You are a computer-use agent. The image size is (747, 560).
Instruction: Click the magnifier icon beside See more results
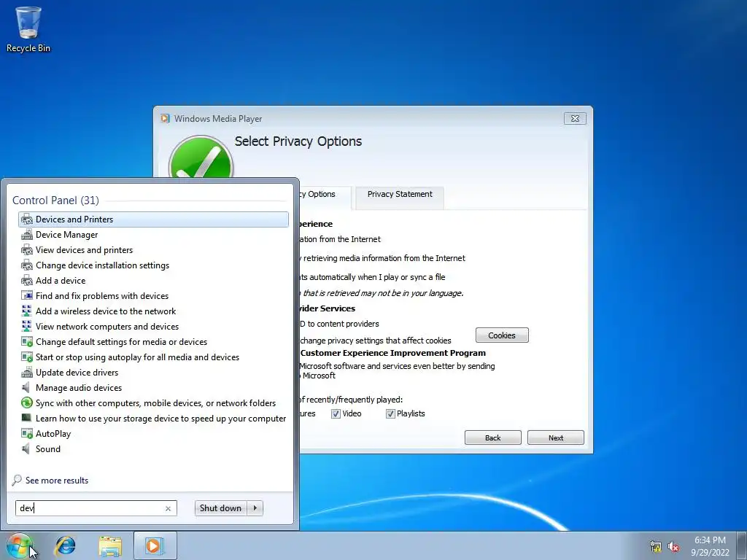click(18, 480)
